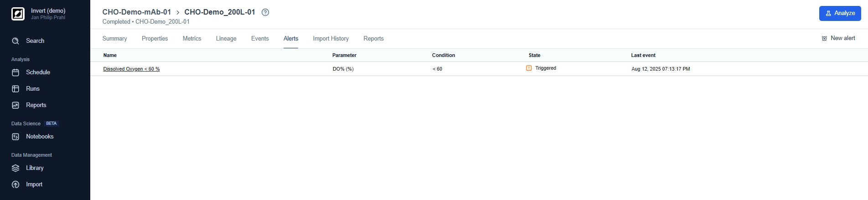Select the Lineage tab
Viewport: 868px width, 200px height.
click(x=226, y=39)
